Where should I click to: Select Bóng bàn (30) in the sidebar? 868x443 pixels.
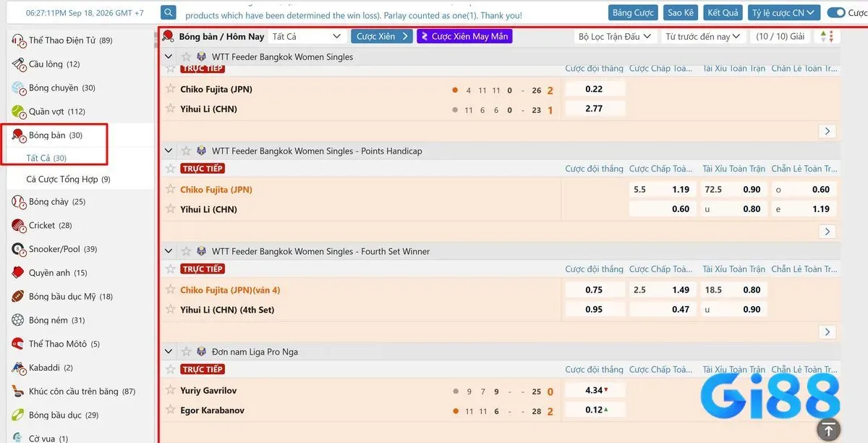click(x=56, y=135)
